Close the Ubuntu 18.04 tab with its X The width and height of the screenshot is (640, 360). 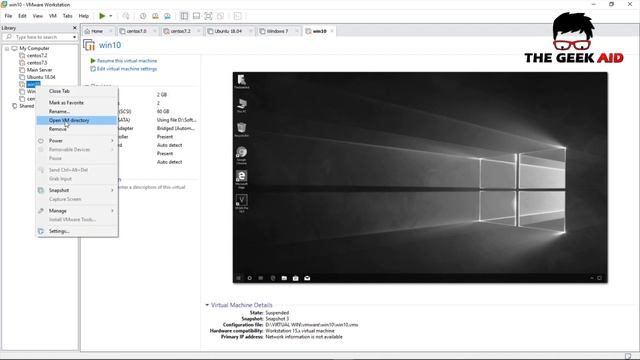click(x=250, y=31)
